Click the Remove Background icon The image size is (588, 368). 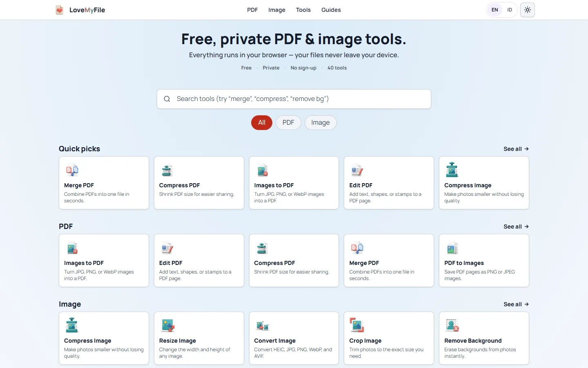point(452,325)
